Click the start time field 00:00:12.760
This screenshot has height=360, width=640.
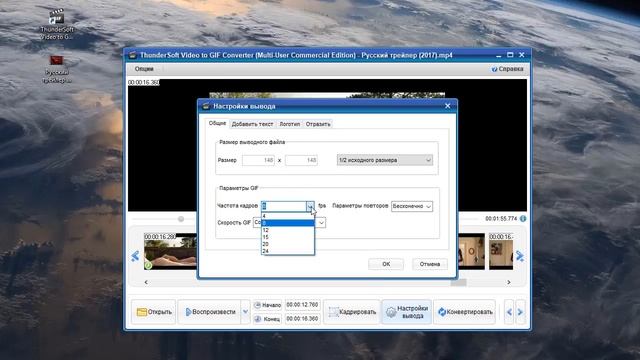pos(302,305)
